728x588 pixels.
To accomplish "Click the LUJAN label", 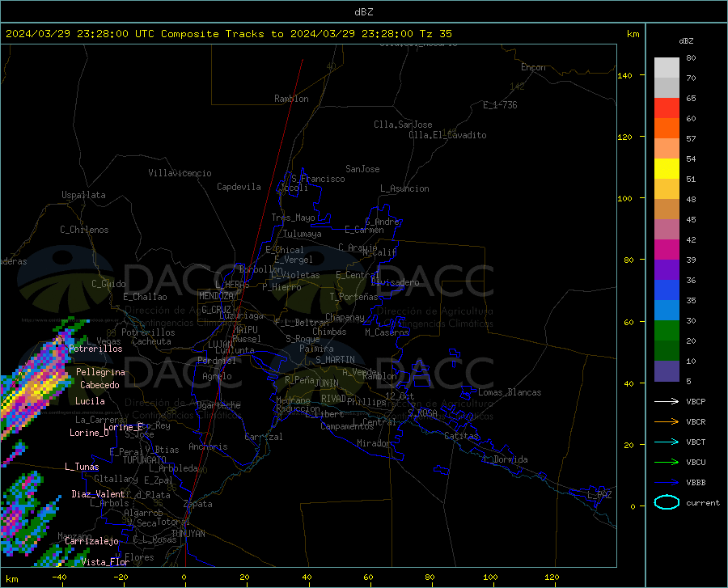I will coord(220,345).
